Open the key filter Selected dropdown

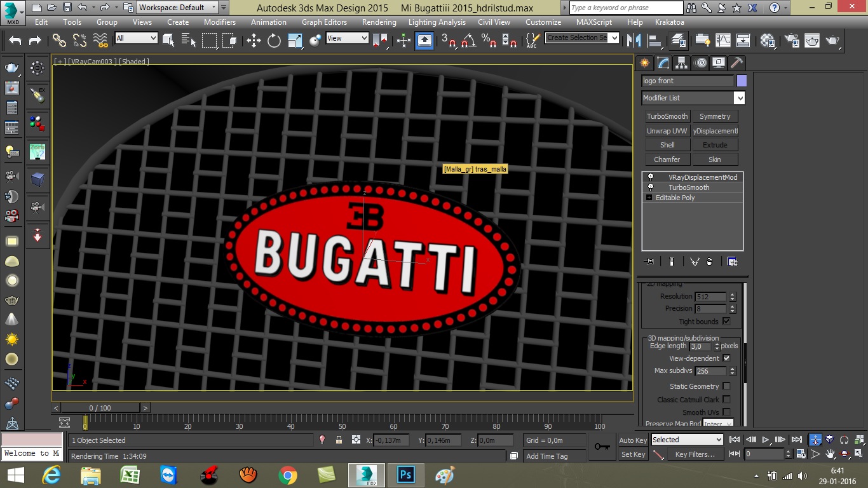pyautogui.click(x=687, y=440)
